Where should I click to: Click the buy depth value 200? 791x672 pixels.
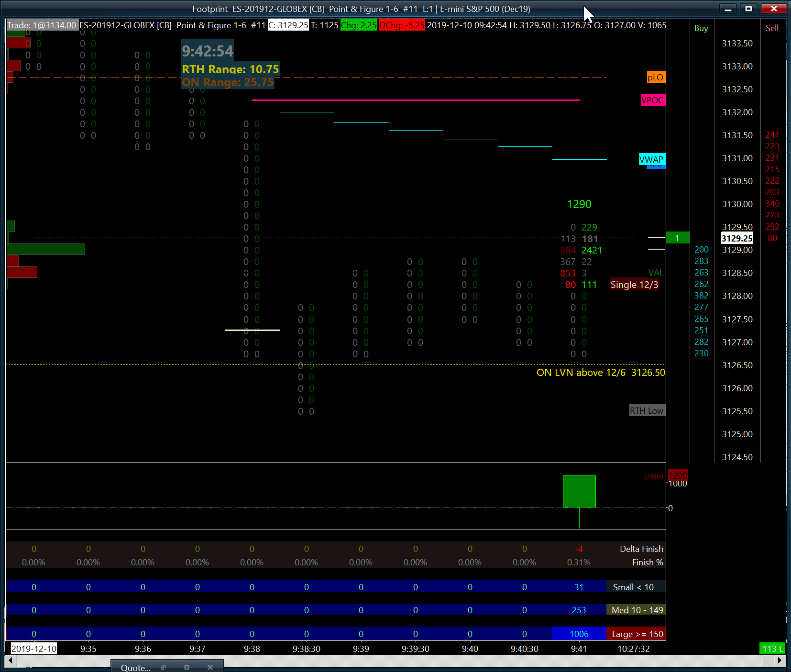coord(701,250)
